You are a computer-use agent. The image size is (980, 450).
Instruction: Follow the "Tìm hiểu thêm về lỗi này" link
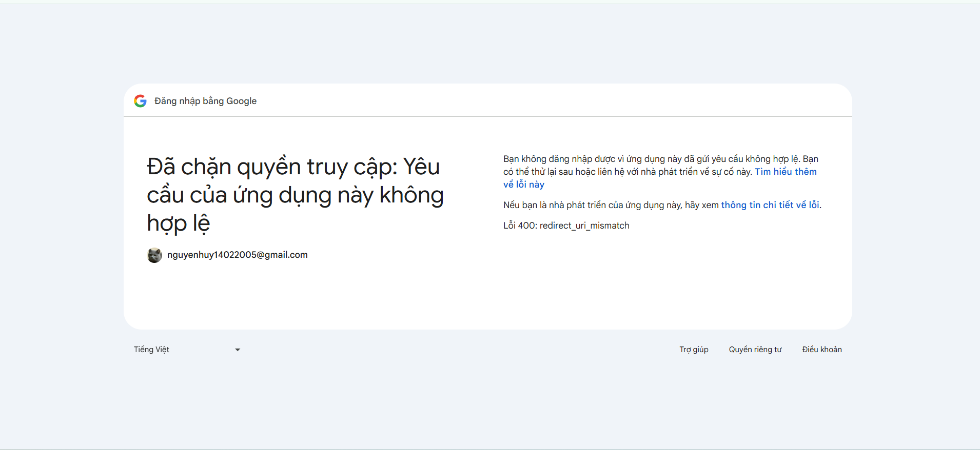click(x=785, y=172)
